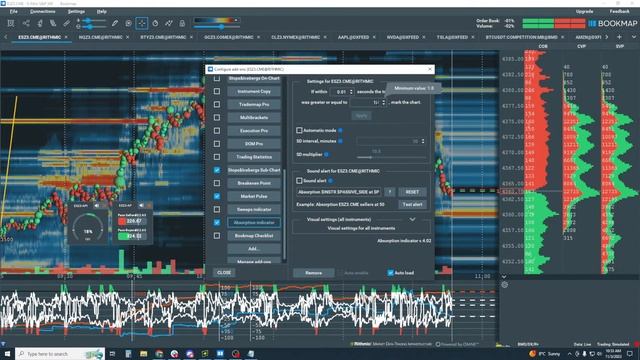Enable the Multibrackets add-on checkbox
Screen dimensions: 640x360
click(217, 118)
